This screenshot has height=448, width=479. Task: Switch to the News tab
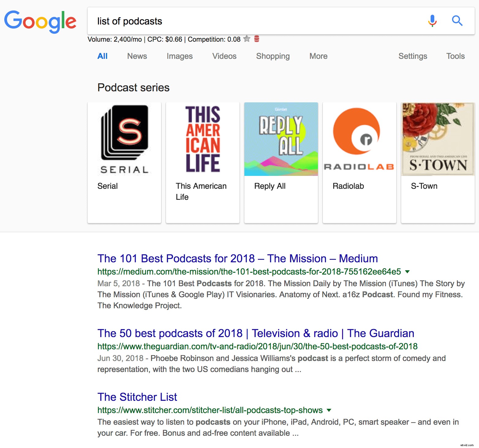click(x=137, y=56)
